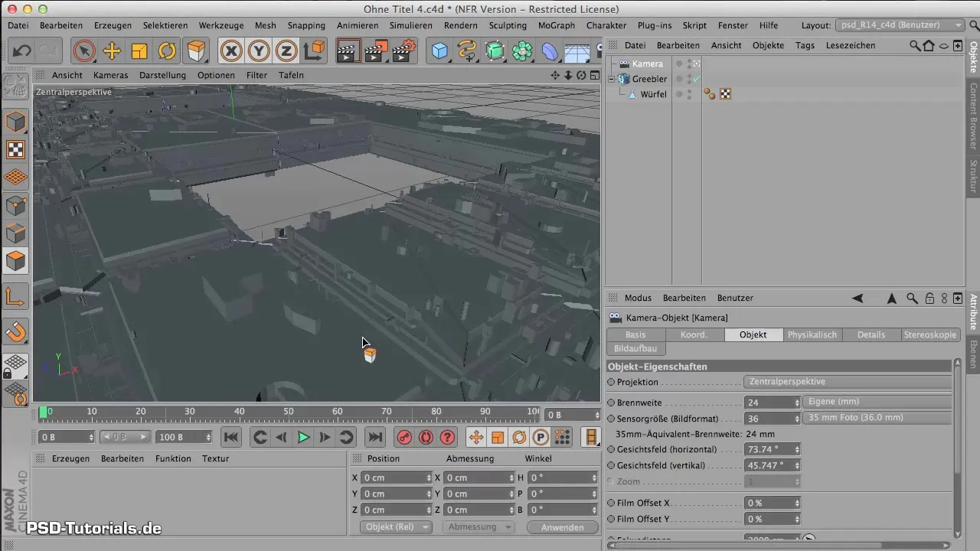Toggle X axis lock
Image resolution: width=980 pixels, height=551 pixels.
pos(231,51)
